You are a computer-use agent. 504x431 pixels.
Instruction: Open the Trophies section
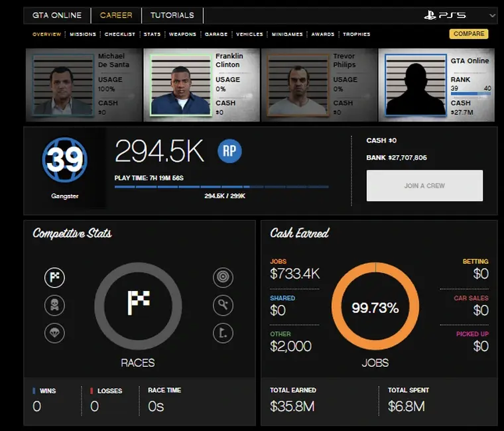pyautogui.click(x=357, y=34)
